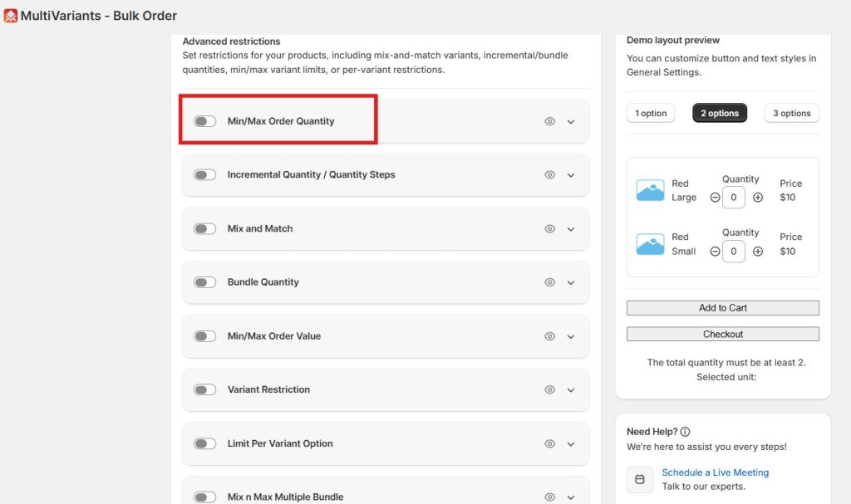Click the $10 price for Red Small
851x504 pixels.
[788, 252]
